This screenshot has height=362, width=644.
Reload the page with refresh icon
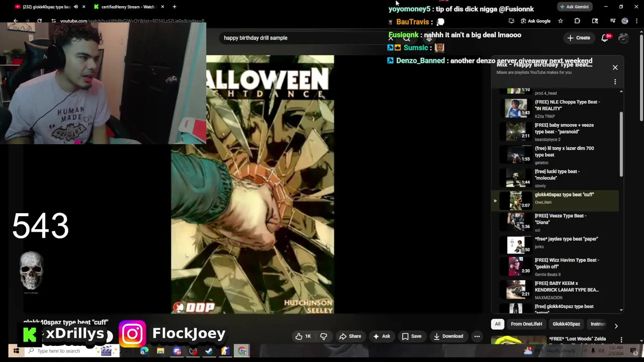point(40,21)
